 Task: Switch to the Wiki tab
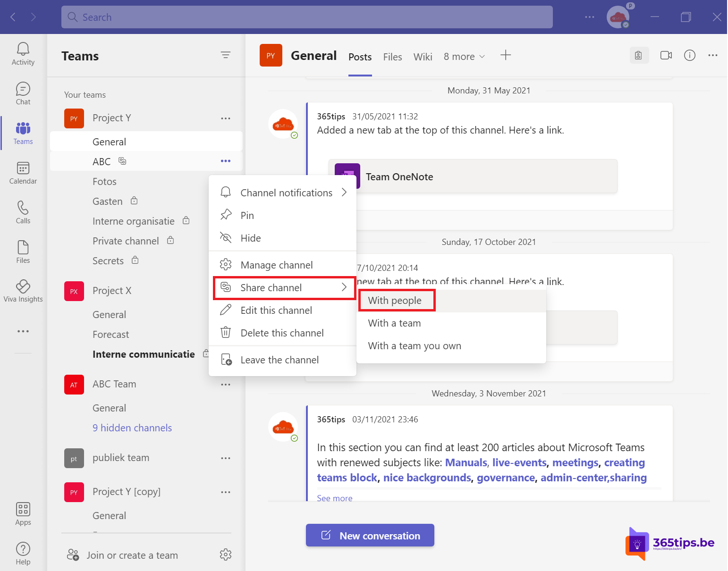(x=423, y=57)
